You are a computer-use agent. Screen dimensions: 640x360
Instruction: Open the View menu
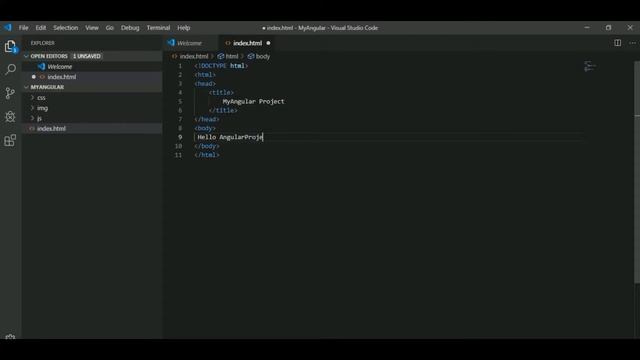tap(92, 28)
